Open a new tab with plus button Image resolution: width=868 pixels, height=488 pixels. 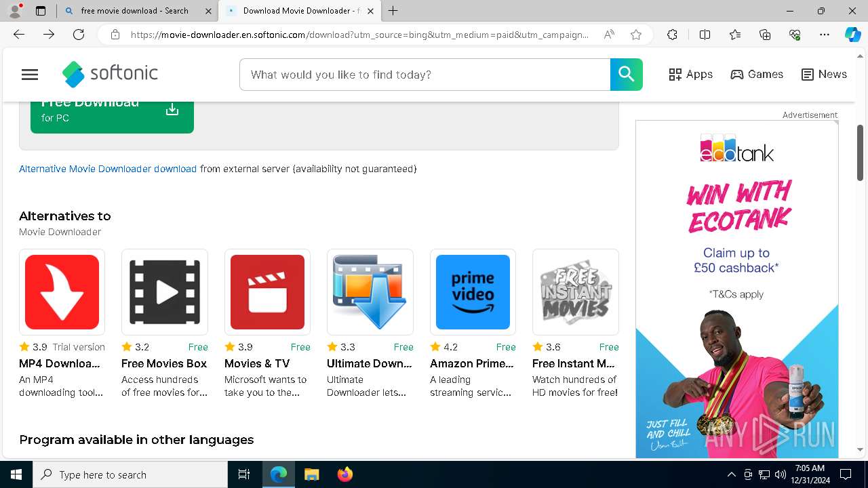point(393,11)
